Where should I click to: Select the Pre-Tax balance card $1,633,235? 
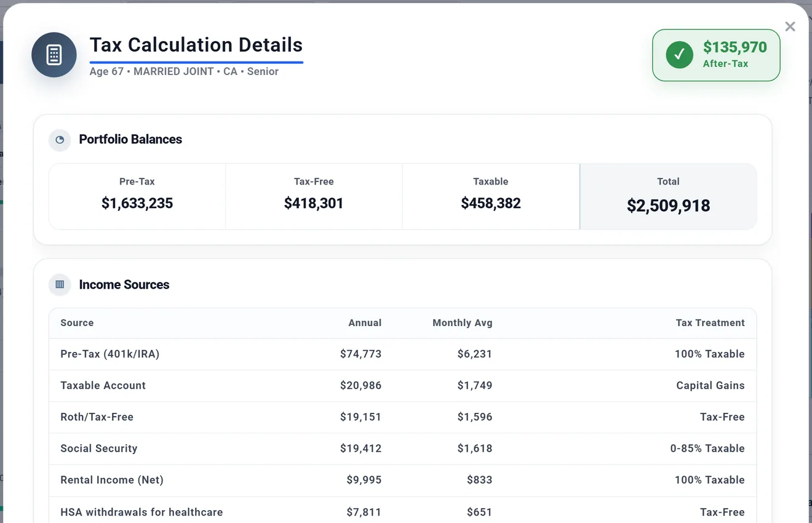[137, 196]
